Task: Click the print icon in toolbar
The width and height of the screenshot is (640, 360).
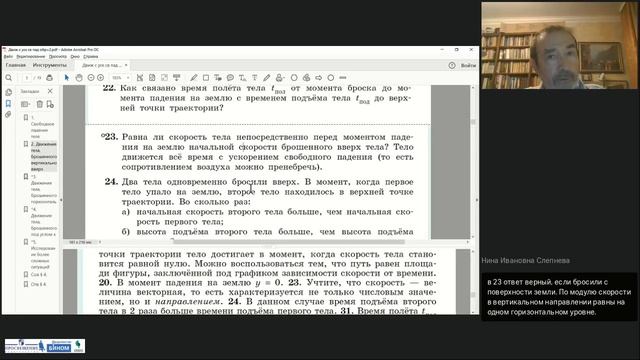Action: coord(49,78)
